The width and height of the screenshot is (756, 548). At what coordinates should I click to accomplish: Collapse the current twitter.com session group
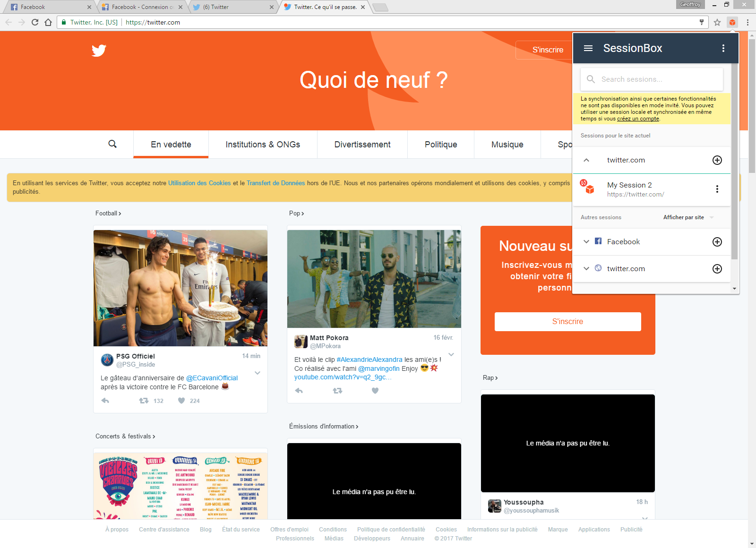[x=586, y=160]
